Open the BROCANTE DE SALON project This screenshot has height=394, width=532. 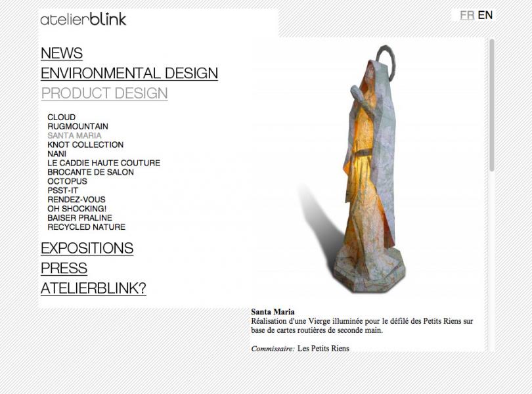[x=91, y=172]
